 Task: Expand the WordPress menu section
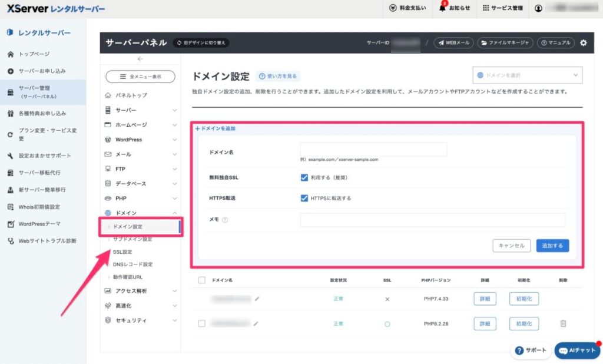click(x=140, y=140)
